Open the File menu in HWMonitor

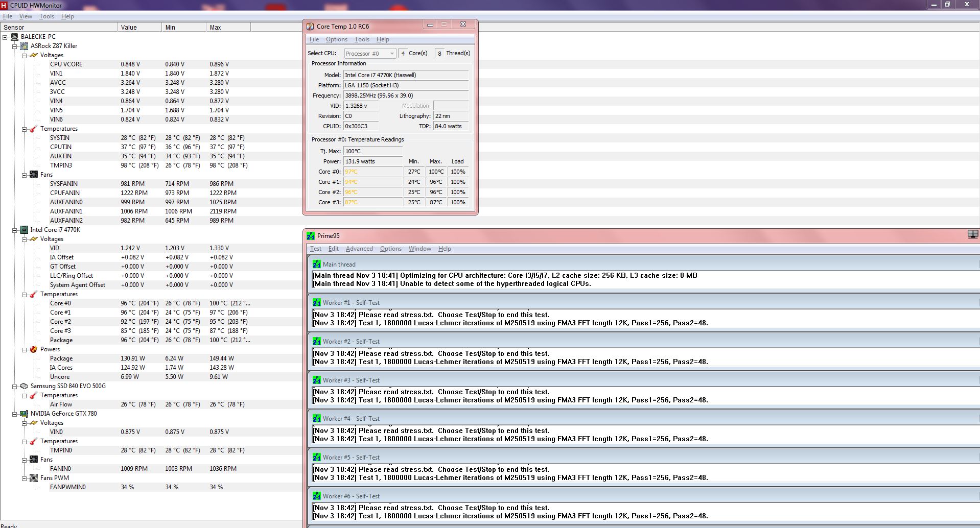[x=8, y=16]
